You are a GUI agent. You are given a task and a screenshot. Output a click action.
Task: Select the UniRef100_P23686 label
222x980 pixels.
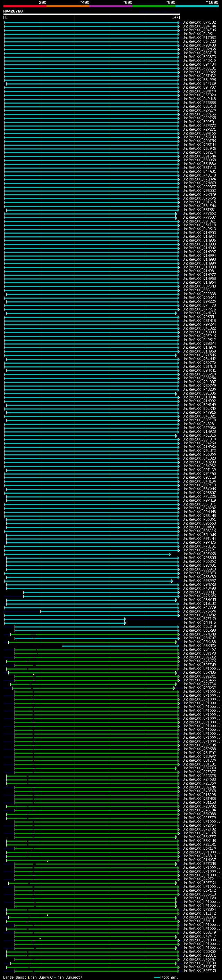[199, 103]
